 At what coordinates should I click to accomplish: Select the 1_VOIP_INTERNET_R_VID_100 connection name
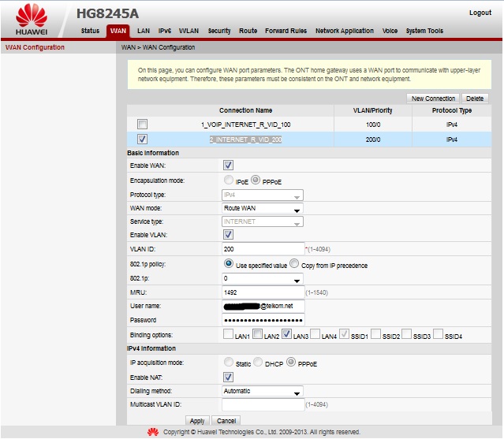point(245,125)
